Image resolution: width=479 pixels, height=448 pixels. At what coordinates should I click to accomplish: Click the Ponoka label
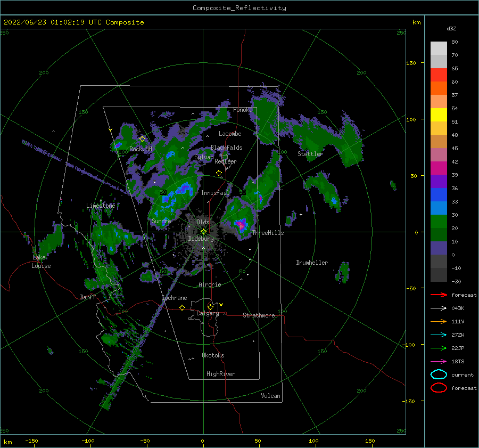point(243,110)
